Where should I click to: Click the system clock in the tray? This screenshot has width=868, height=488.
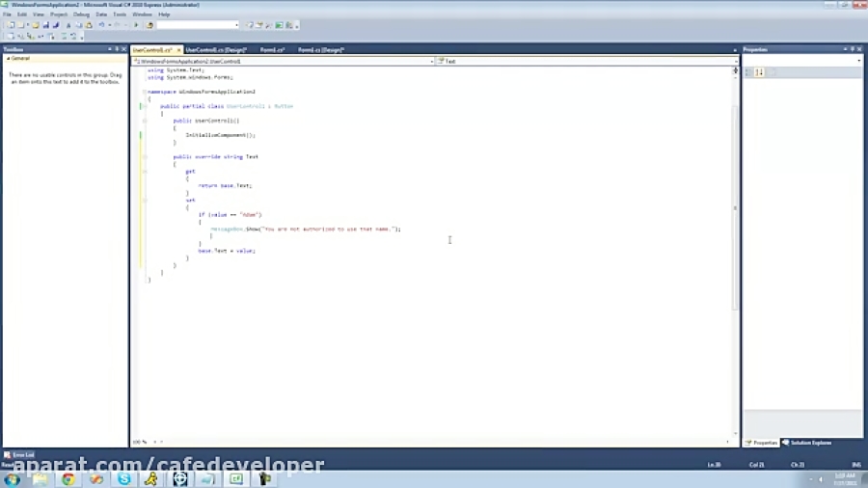click(845, 479)
